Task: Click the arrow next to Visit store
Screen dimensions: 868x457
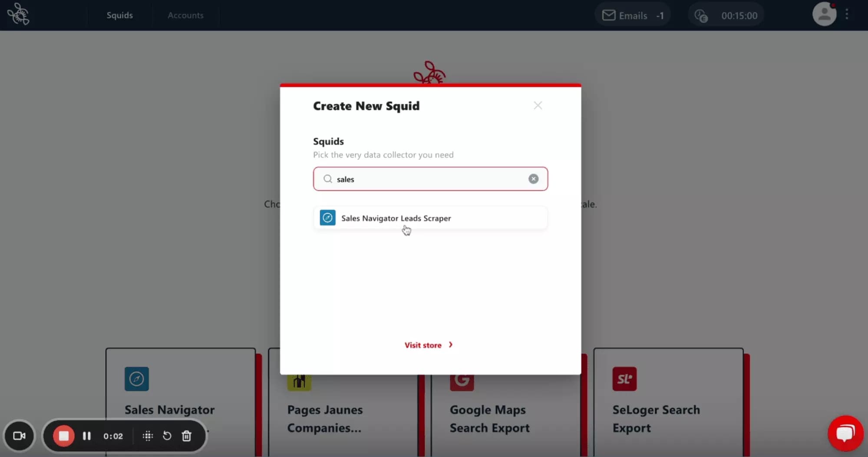Action: [450, 344]
